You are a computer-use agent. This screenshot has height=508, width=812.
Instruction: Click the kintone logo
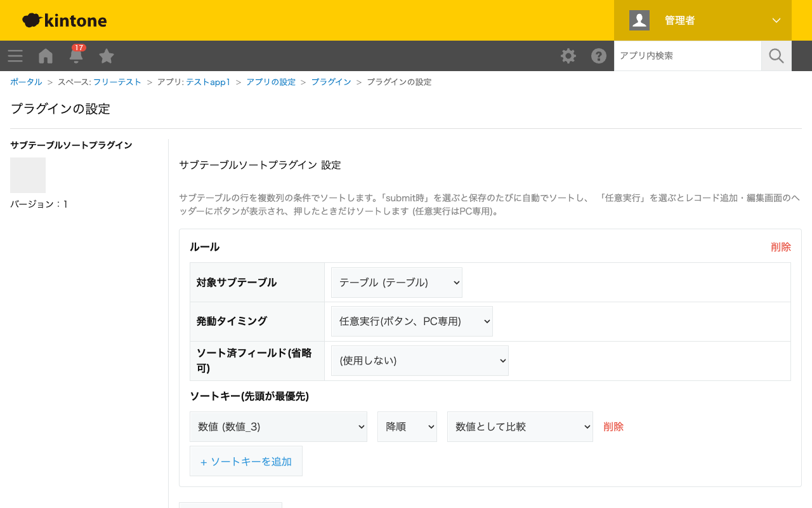[64, 20]
